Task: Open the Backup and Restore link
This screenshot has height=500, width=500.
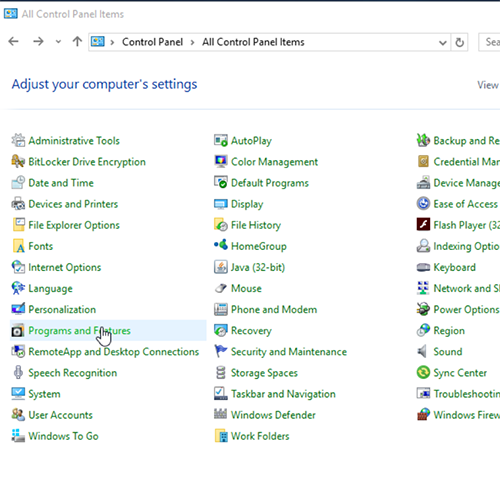Action: point(466,141)
